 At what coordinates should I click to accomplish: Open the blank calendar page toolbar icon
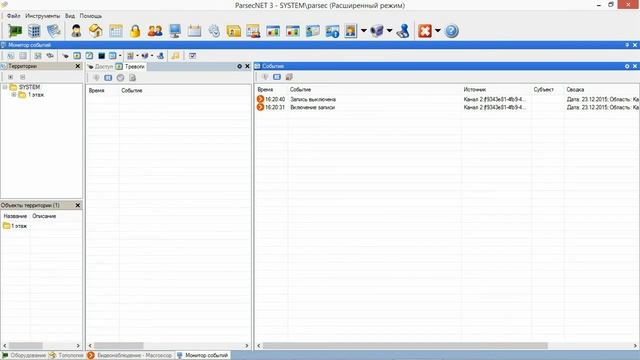point(195,31)
